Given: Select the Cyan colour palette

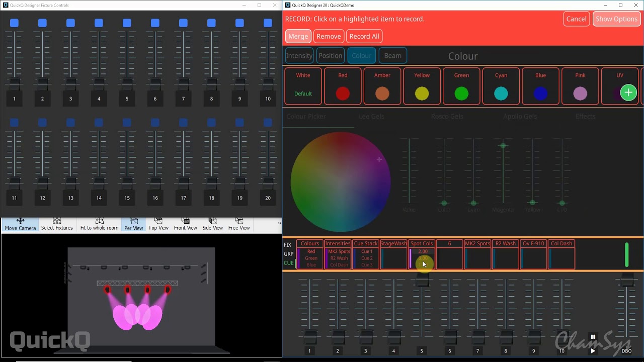Looking at the screenshot, I should tap(501, 86).
